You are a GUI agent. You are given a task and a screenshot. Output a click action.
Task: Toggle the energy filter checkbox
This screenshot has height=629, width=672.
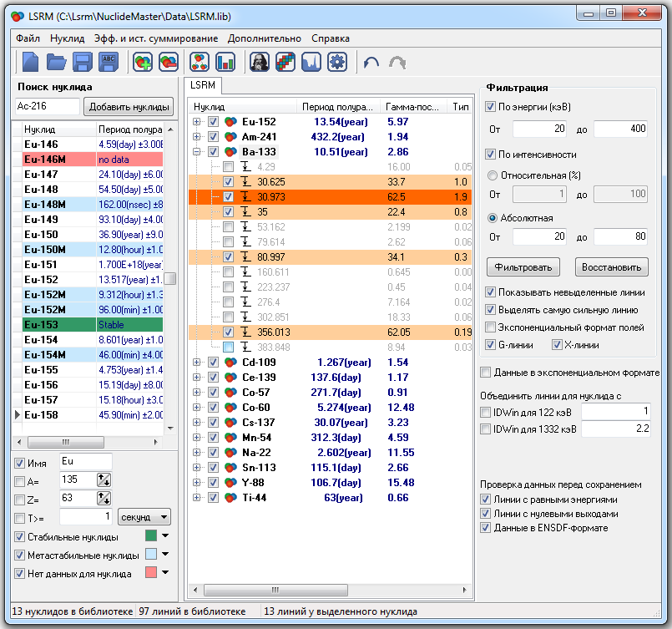(491, 107)
